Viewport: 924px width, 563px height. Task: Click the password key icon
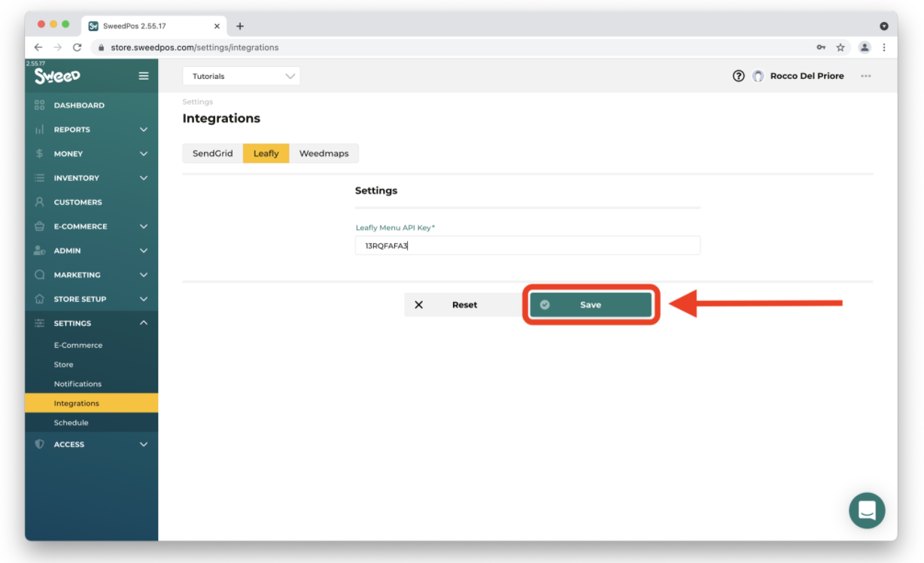coord(821,47)
